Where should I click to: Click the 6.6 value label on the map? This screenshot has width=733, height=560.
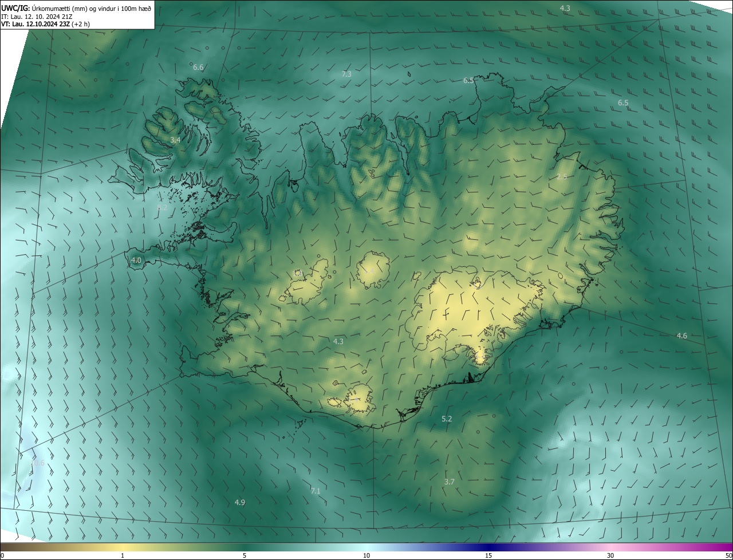(198, 68)
